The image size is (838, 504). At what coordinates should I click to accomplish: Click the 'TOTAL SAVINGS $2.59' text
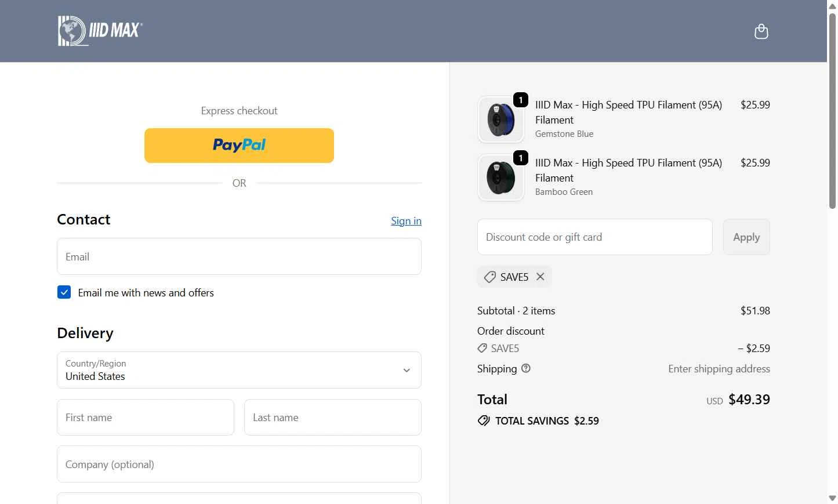point(547,421)
